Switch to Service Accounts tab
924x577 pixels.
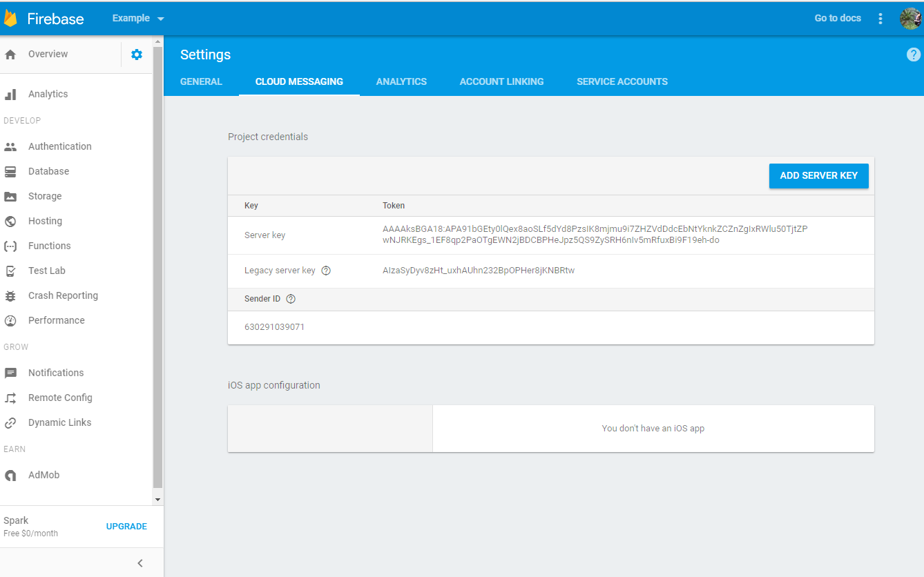pyautogui.click(x=622, y=81)
